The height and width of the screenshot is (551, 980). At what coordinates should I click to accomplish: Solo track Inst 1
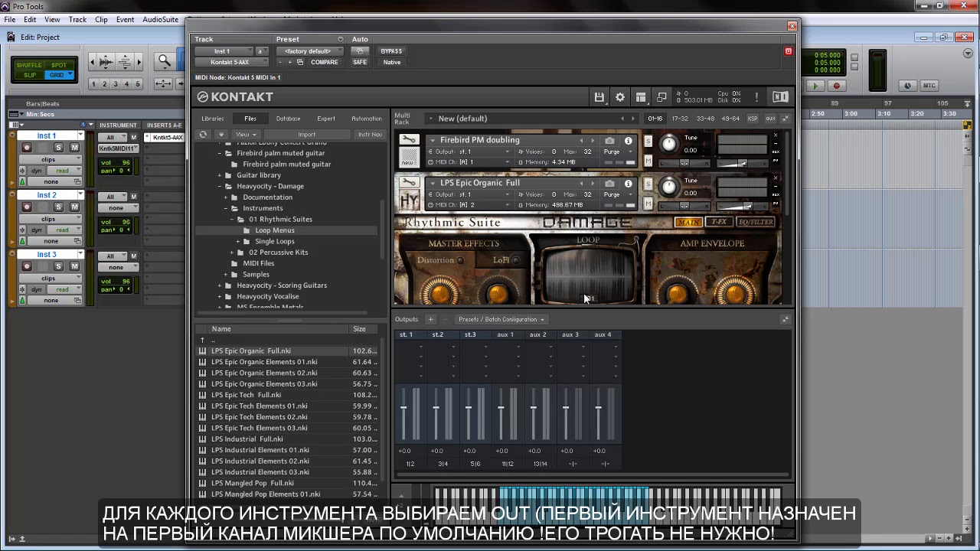[x=58, y=148]
